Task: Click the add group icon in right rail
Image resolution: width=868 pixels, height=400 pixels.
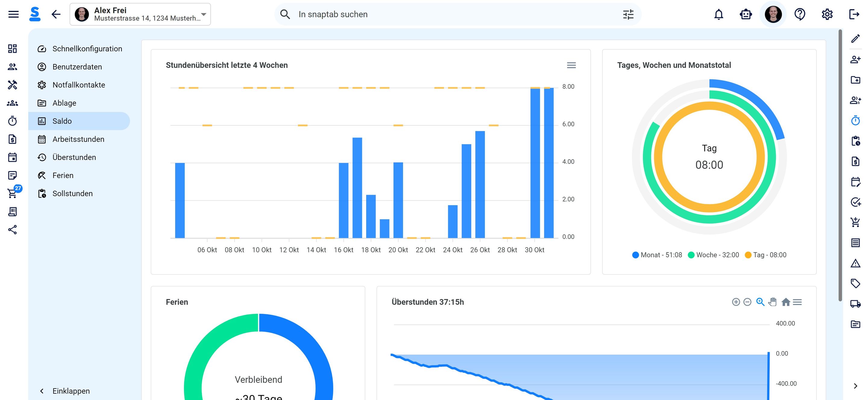Action: click(x=855, y=100)
